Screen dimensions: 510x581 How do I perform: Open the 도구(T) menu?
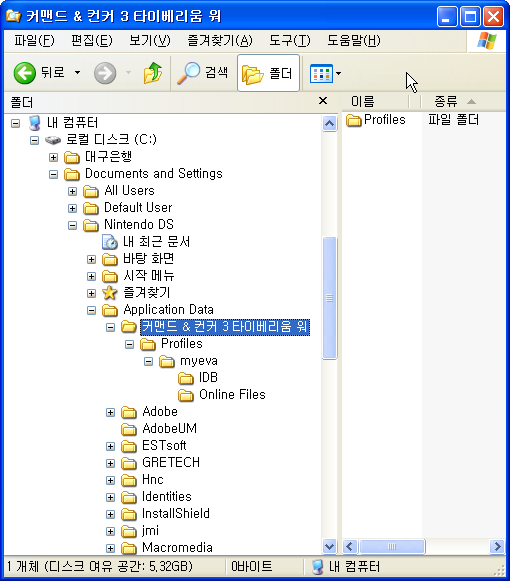(x=289, y=40)
